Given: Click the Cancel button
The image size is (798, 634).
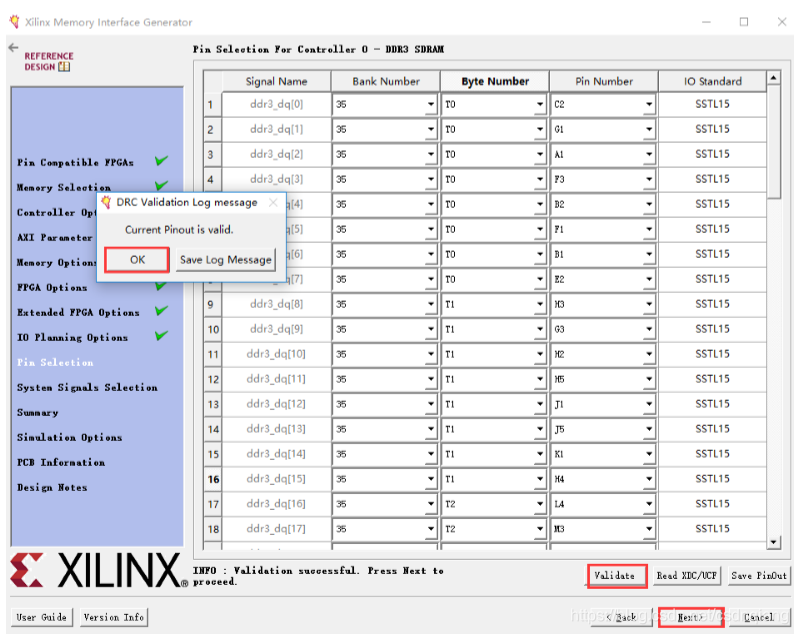Looking at the screenshot, I should point(759,617).
